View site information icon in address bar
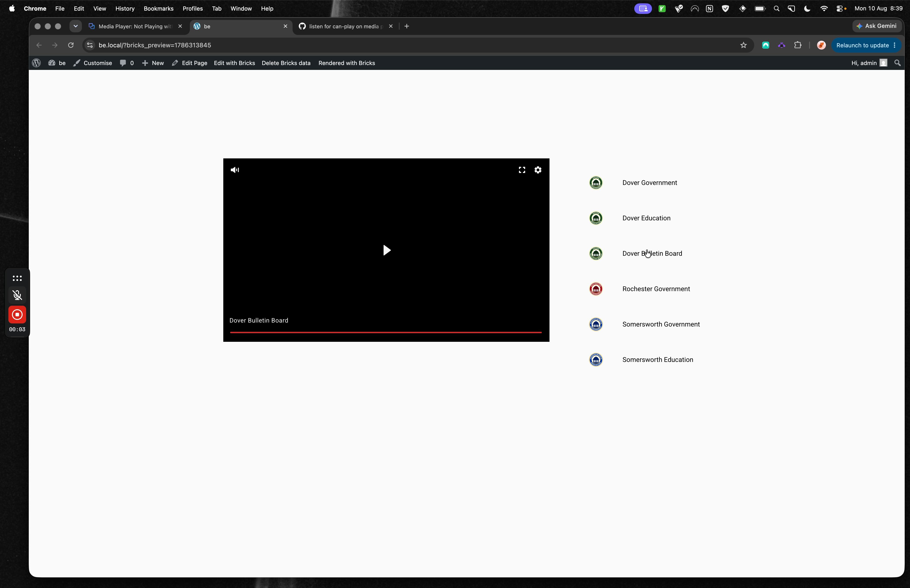 90,45
